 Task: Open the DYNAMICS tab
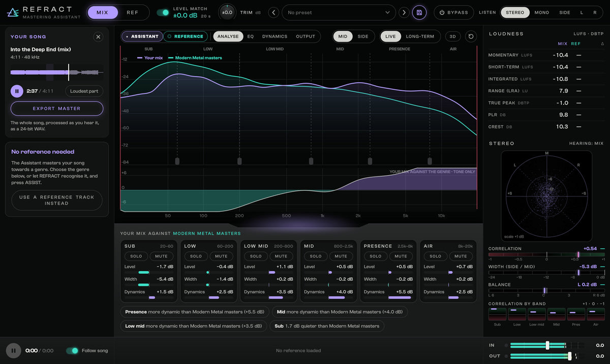pyautogui.click(x=274, y=37)
